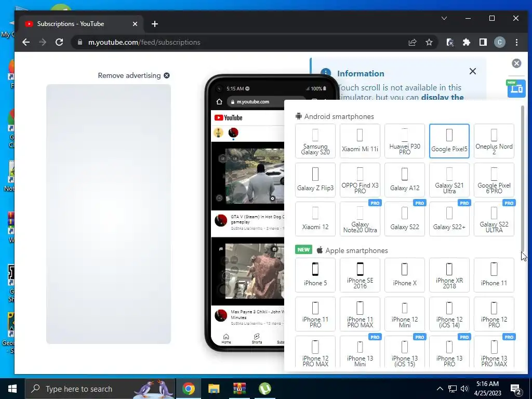Close the Subscriptions - YouTube tab

[135, 24]
